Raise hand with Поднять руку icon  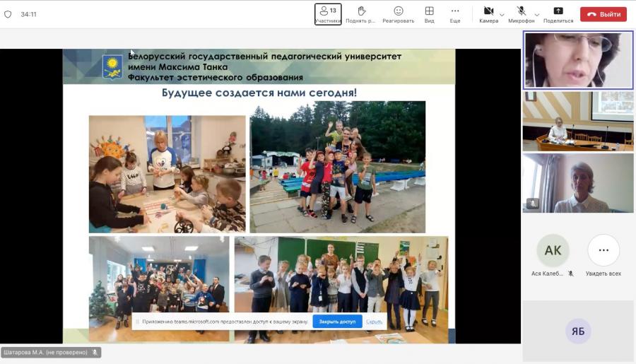(x=360, y=14)
